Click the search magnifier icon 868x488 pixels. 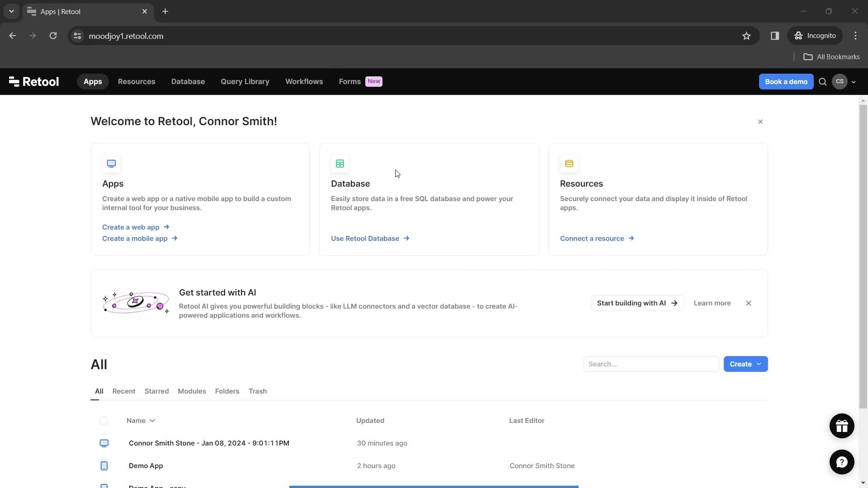click(x=823, y=81)
